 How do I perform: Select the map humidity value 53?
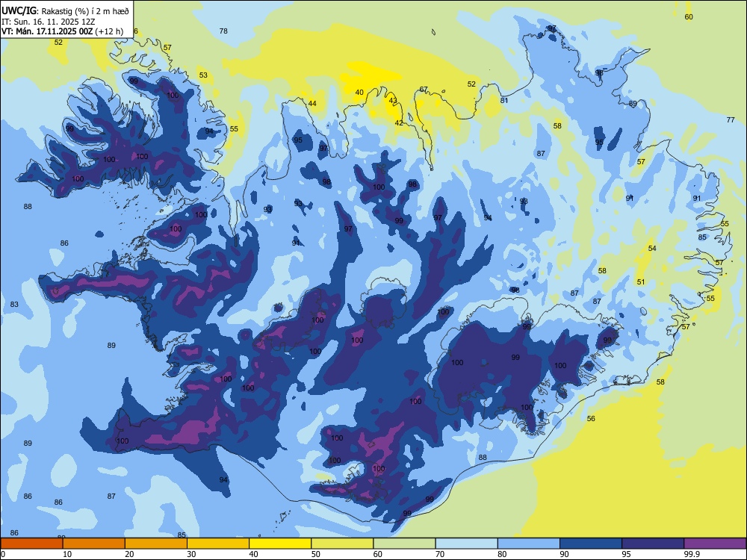tap(203, 75)
